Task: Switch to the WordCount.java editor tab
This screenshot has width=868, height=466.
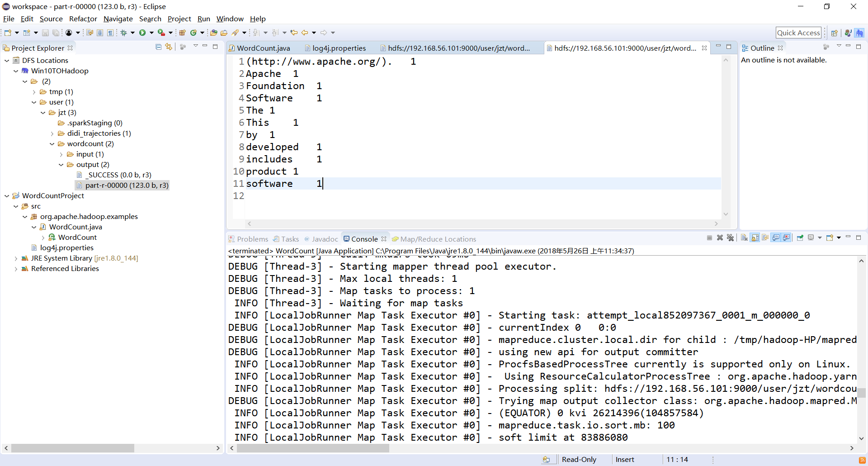Action: (264, 48)
